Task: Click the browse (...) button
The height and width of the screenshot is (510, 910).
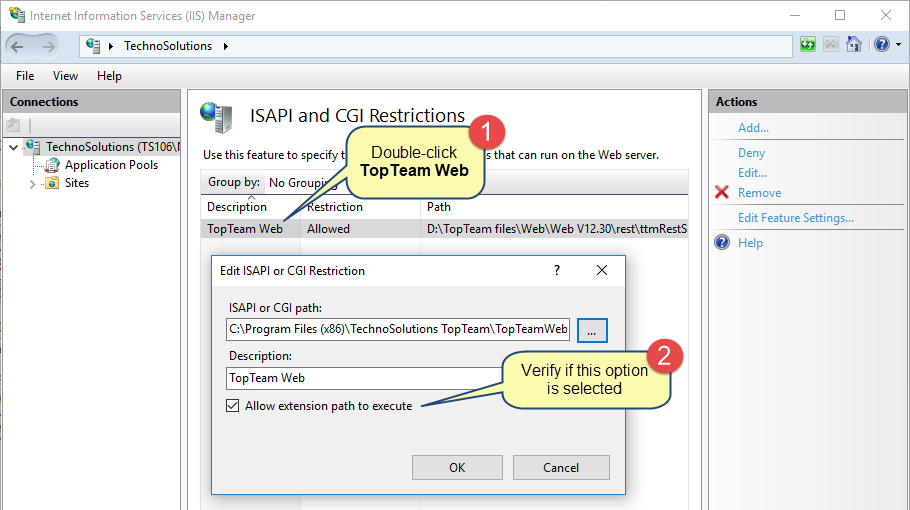Action: coord(592,331)
